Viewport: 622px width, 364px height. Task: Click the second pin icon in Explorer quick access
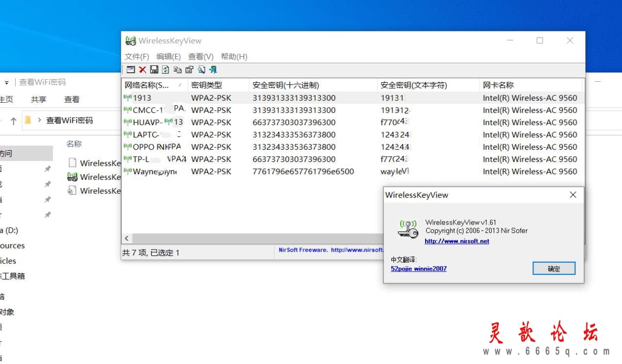point(48,184)
